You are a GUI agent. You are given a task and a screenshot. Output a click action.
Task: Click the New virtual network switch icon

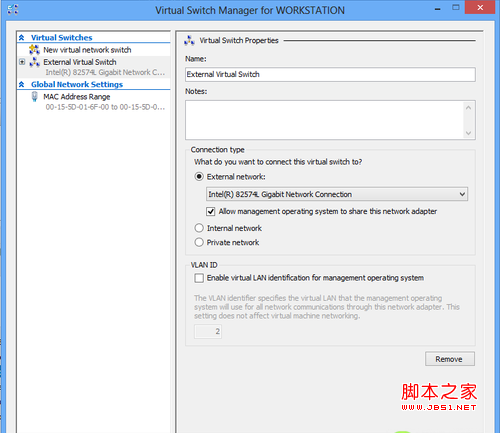34,50
